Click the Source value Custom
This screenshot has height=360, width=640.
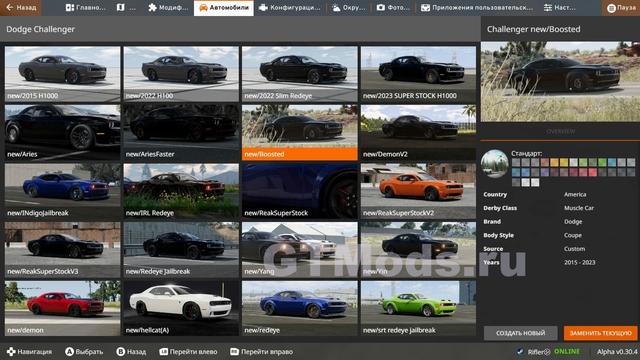574,249
